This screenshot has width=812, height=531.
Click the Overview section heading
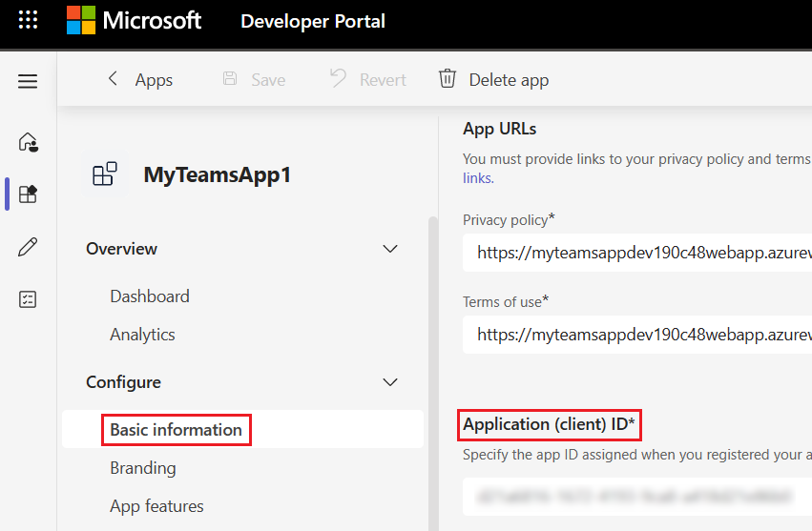(x=122, y=249)
